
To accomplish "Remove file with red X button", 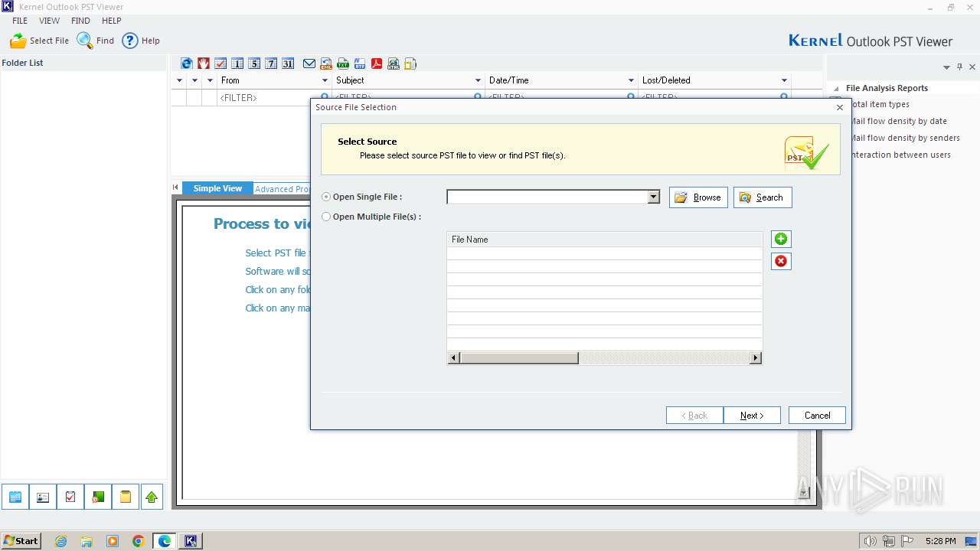I will pos(781,261).
